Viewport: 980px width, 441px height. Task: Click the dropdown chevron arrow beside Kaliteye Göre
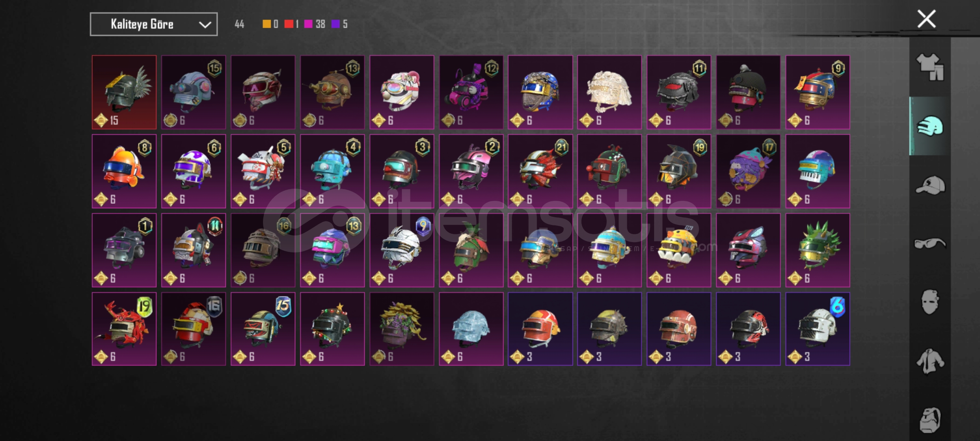(205, 24)
